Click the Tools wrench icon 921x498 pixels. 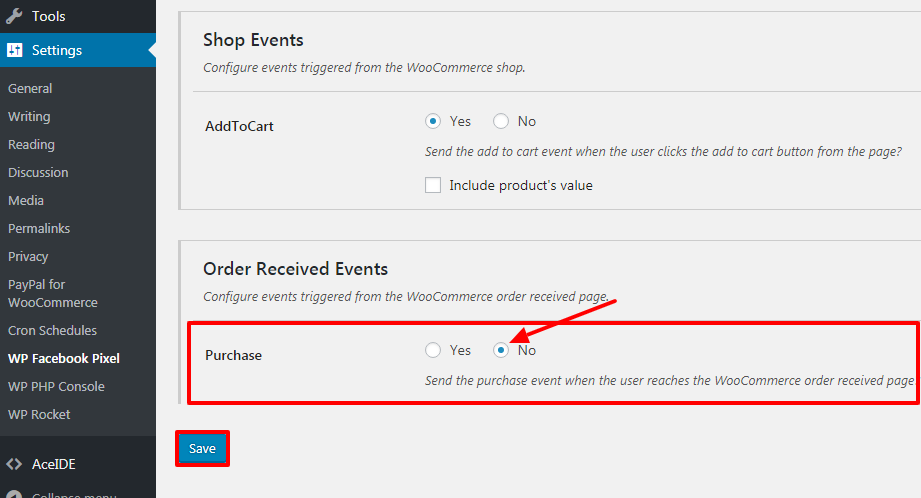pos(14,16)
